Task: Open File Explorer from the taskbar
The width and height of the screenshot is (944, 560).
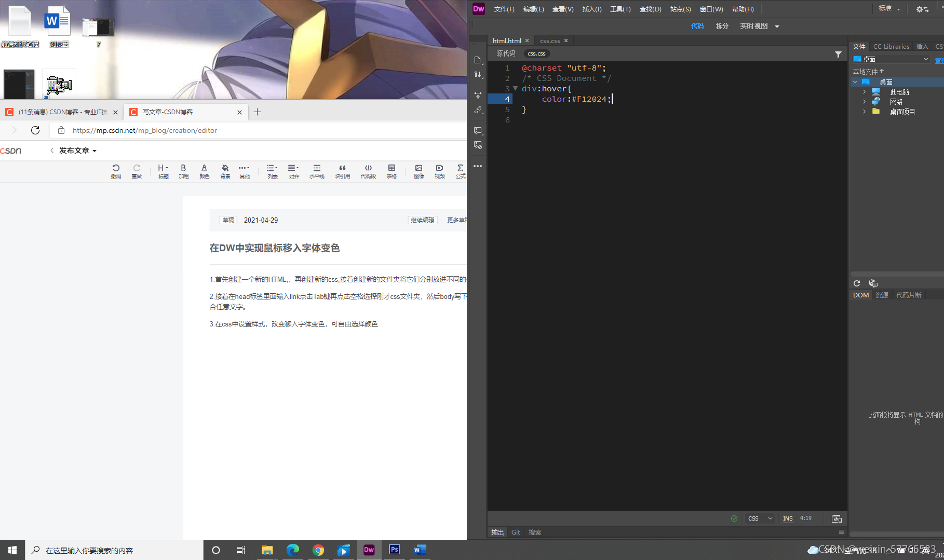Action: pyautogui.click(x=267, y=550)
